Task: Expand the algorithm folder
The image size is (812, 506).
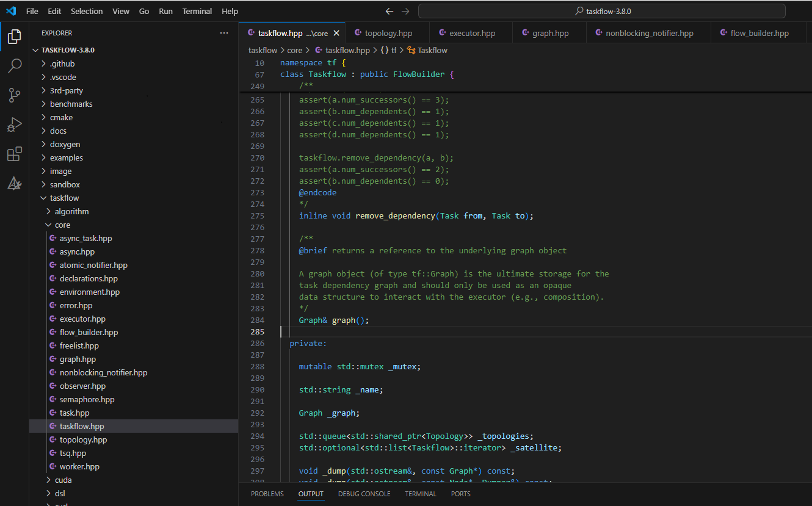Action: (x=71, y=211)
